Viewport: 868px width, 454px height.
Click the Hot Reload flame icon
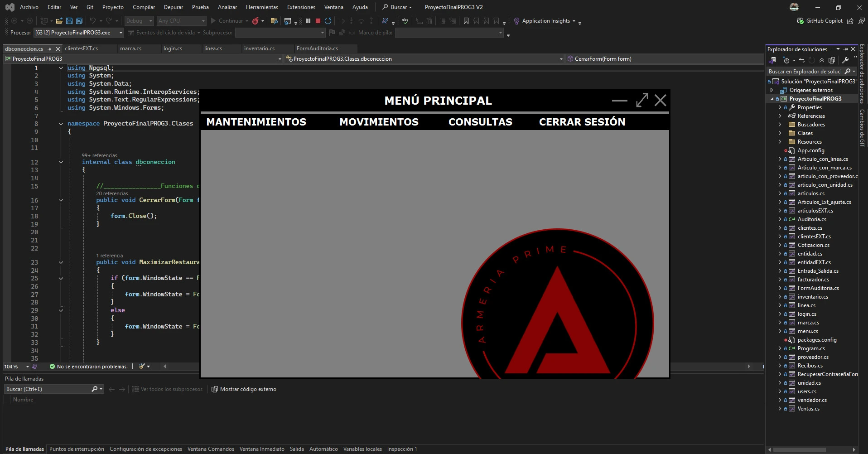[256, 21]
